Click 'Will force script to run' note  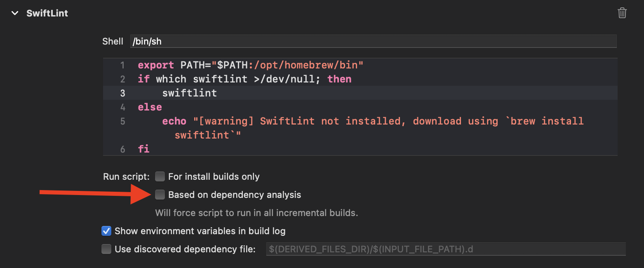[256, 213]
